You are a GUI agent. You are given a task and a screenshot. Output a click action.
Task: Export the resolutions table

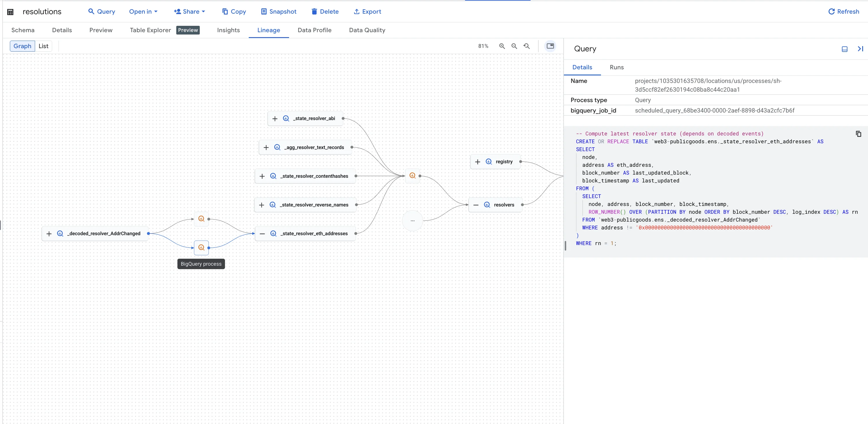pos(367,11)
